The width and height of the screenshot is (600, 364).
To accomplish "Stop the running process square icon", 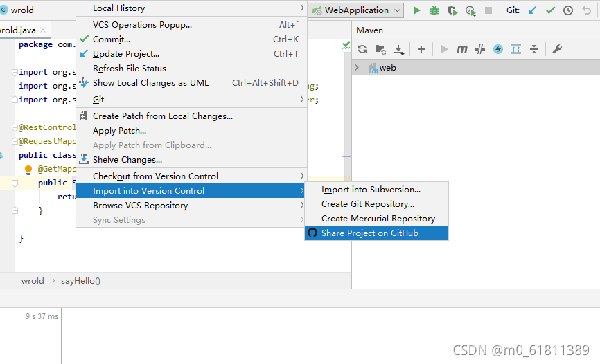I will [x=488, y=10].
